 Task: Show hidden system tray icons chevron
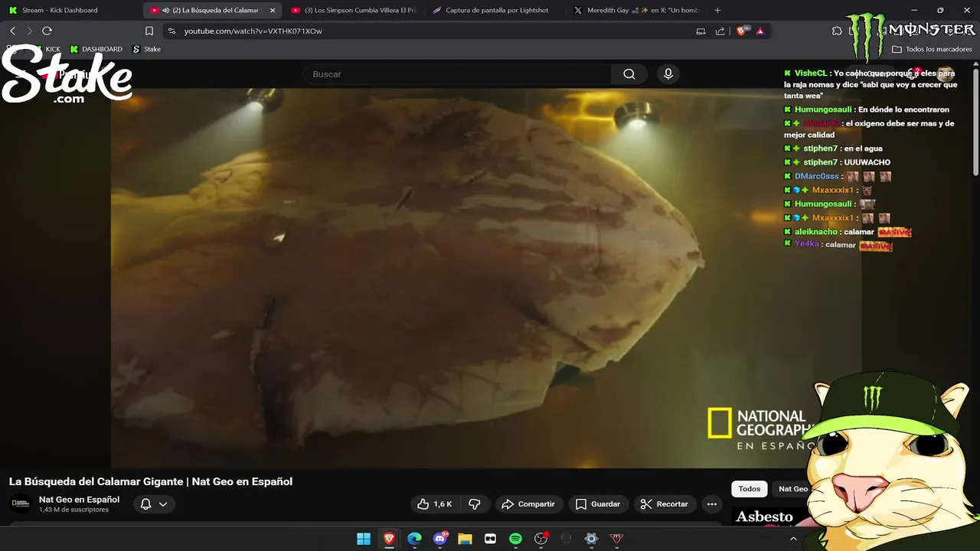click(793, 539)
